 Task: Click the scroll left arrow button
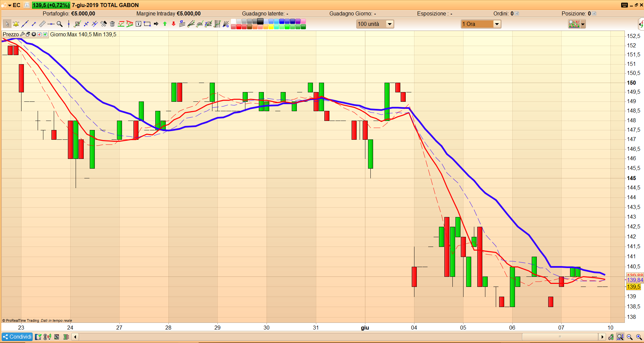pos(75,337)
